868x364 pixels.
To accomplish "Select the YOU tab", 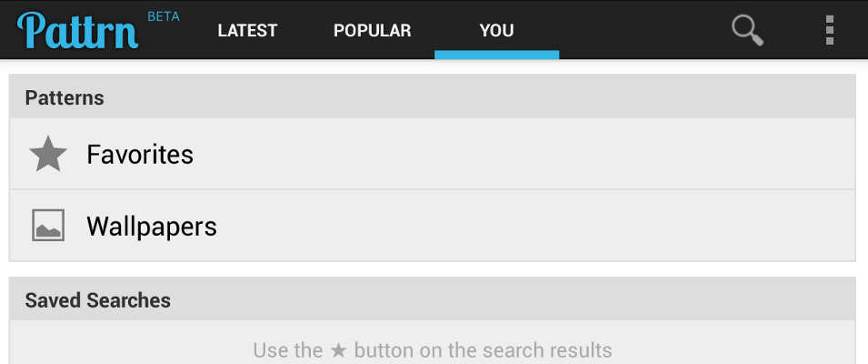I will coord(496,30).
